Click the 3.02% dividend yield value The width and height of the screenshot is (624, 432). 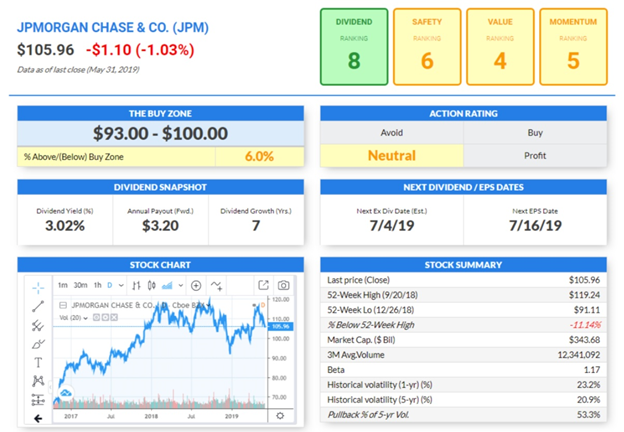point(65,226)
